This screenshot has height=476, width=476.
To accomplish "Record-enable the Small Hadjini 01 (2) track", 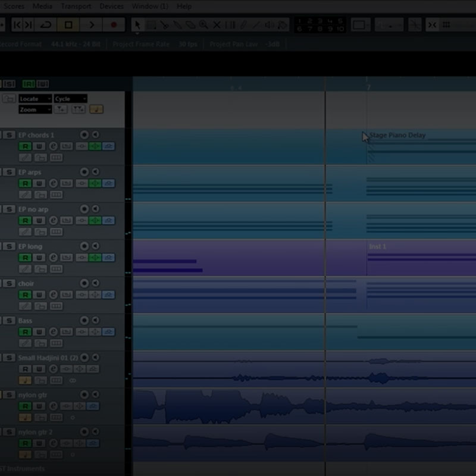I will point(84,358).
